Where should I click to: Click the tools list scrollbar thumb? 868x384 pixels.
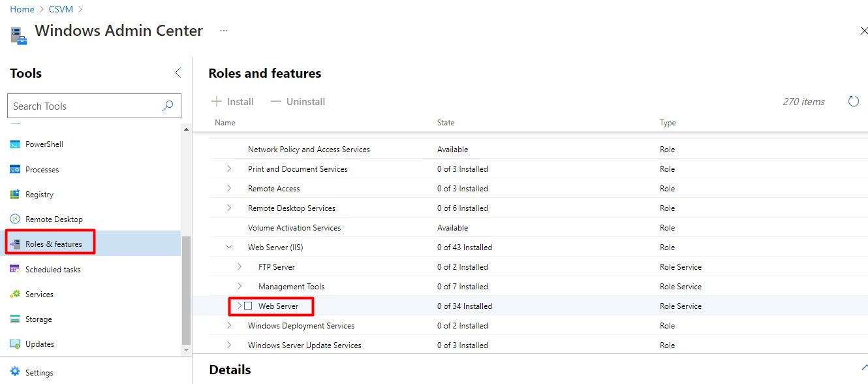[x=186, y=291]
